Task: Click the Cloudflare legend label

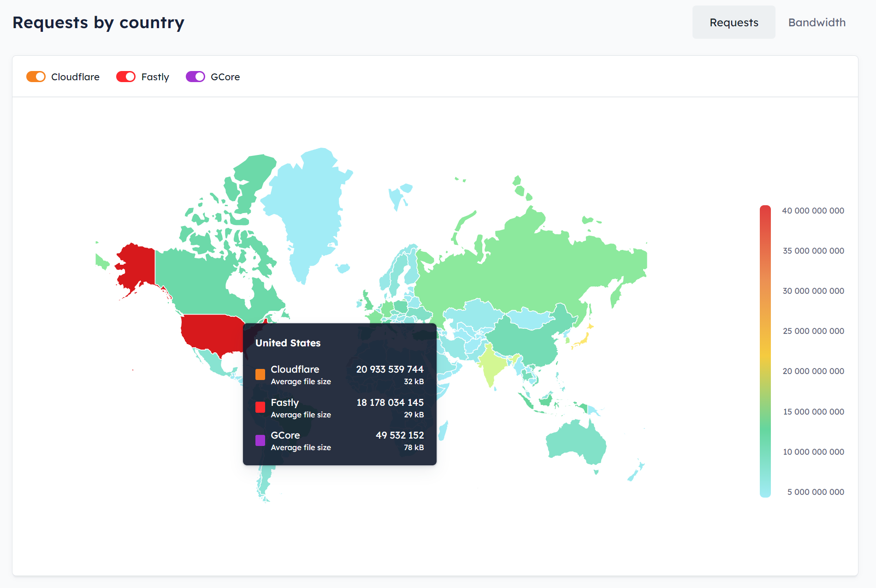Action: 75,77
